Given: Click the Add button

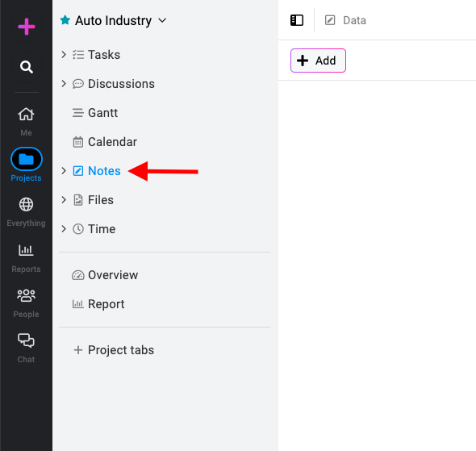Looking at the screenshot, I should click(x=318, y=61).
